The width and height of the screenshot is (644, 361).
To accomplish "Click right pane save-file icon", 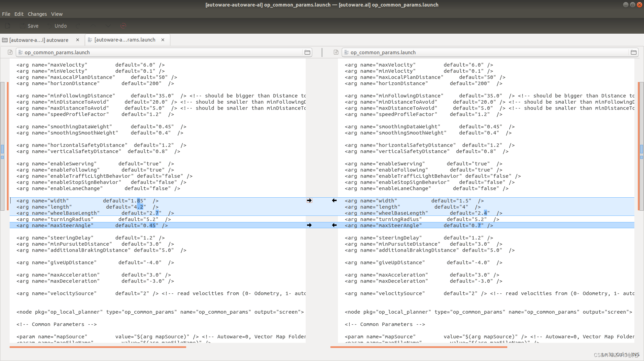I will click(336, 52).
